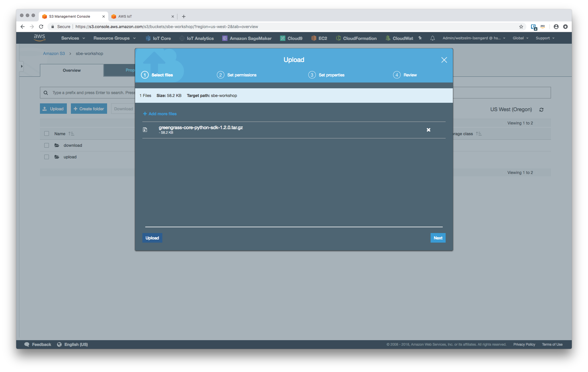Open Terms of Use link
Image resolution: width=588 pixels, height=372 pixels.
(x=552, y=344)
